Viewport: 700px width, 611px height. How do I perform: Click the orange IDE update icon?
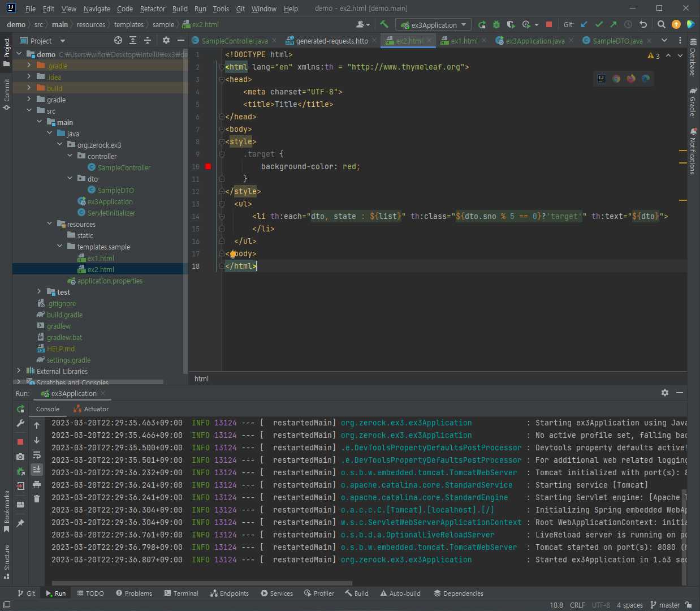[676, 24]
